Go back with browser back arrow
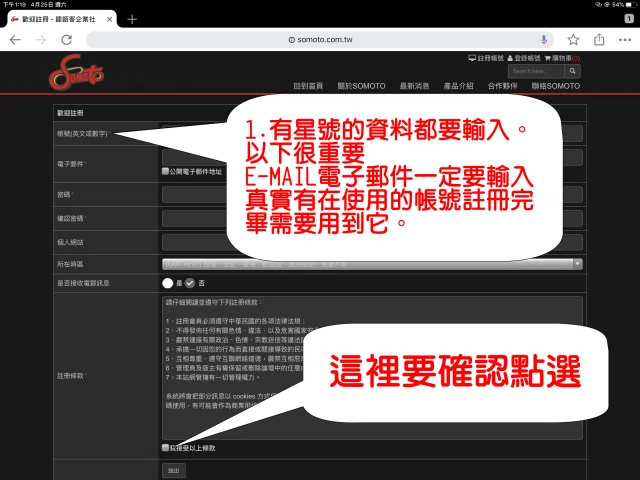 point(15,40)
